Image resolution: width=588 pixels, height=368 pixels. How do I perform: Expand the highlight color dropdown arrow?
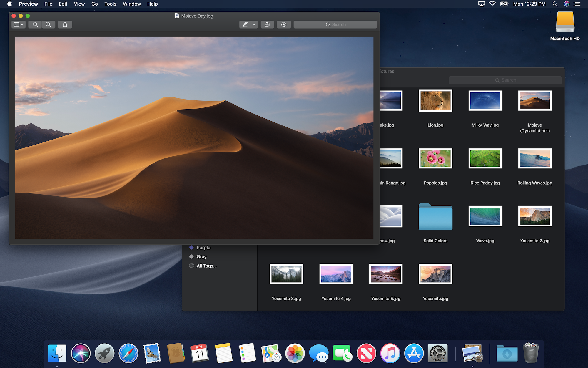pos(254,24)
